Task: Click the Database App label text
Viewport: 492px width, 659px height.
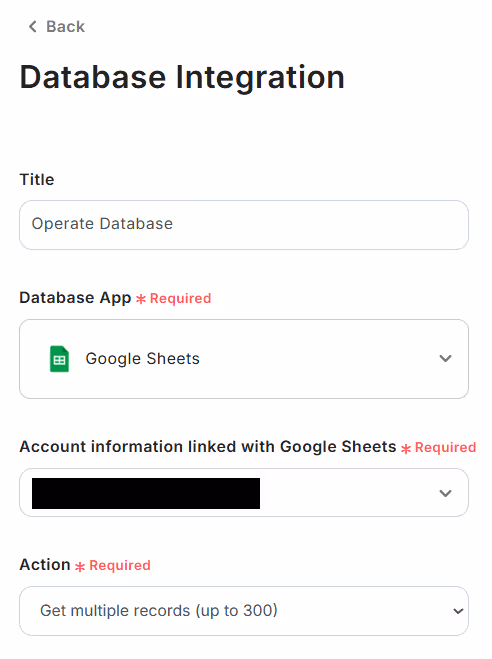Action: (75, 298)
